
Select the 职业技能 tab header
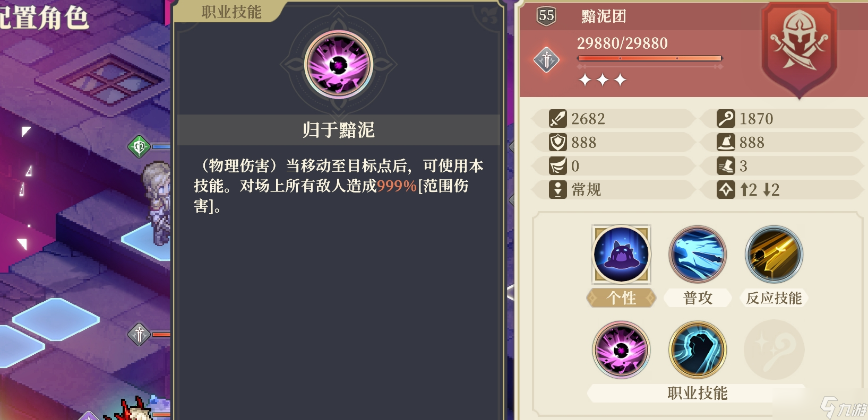pos(231,12)
